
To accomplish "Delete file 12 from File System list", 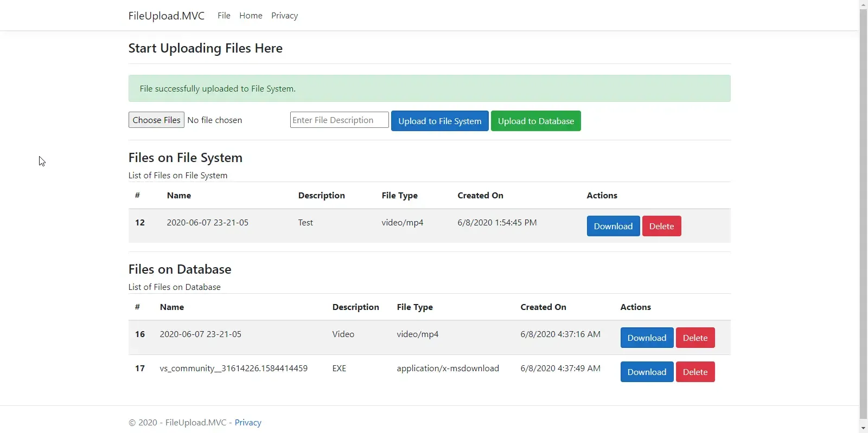I will click(x=661, y=227).
